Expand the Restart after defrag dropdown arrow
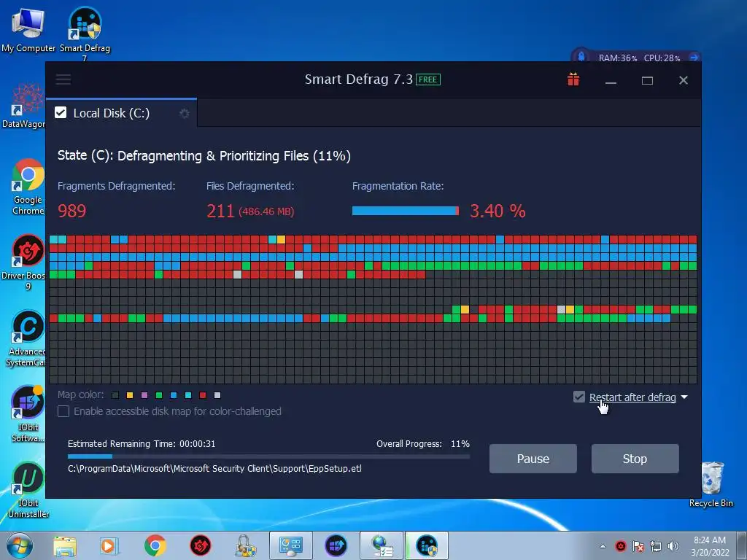This screenshot has height=560, width=747. tap(684, 397)
